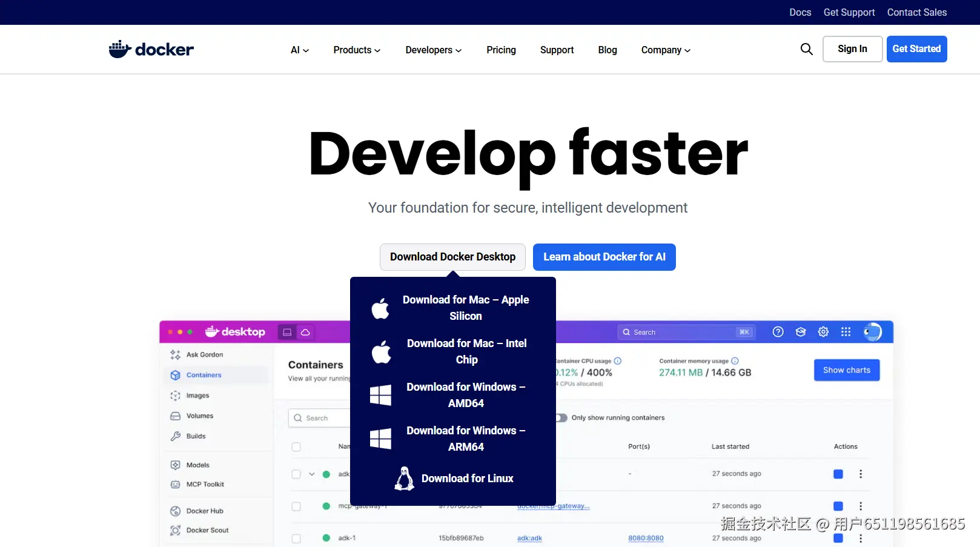The image size is (980, 547).
Task: Click the Show charts button
Action: [x=847, y=370]
